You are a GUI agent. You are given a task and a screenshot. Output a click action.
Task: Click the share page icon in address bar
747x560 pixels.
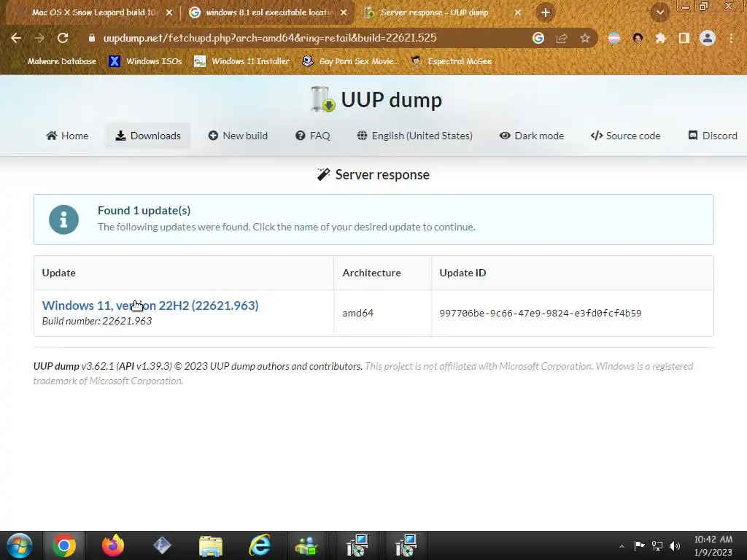pos(562,38)
